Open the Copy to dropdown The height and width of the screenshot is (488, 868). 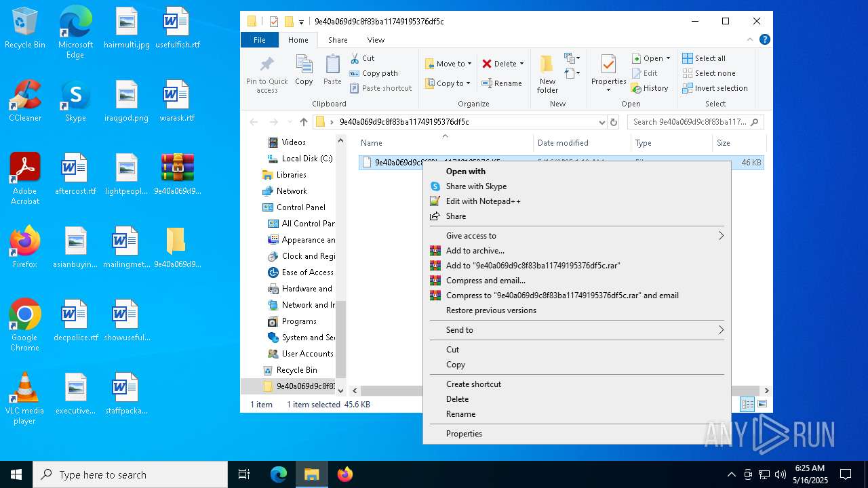(x=448, y=83)
